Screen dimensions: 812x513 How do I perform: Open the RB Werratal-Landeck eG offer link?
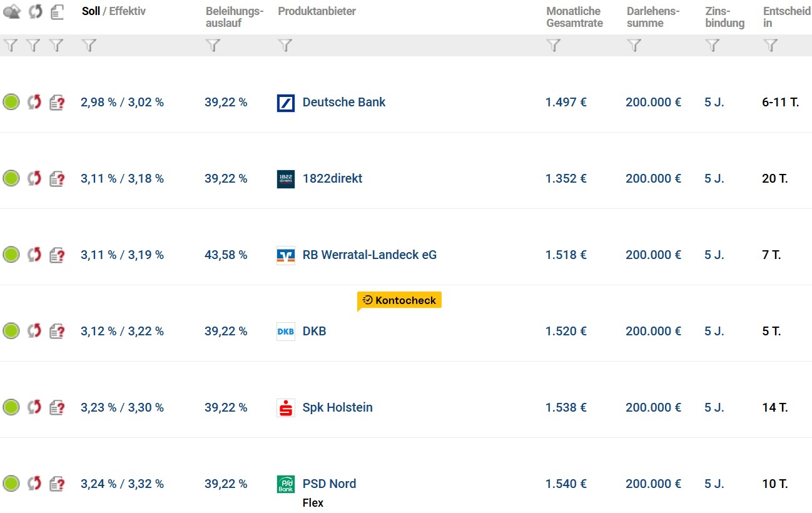[370, 255]
